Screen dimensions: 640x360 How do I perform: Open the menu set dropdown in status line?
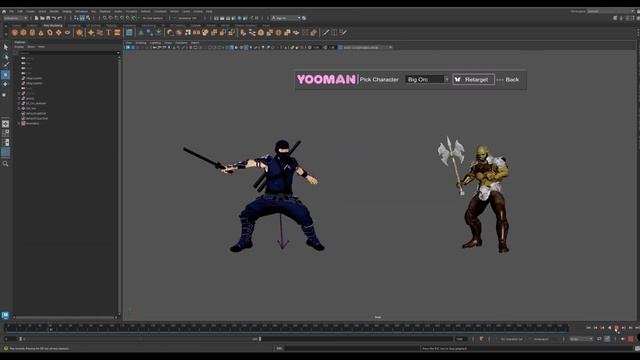tap(16, 18)
